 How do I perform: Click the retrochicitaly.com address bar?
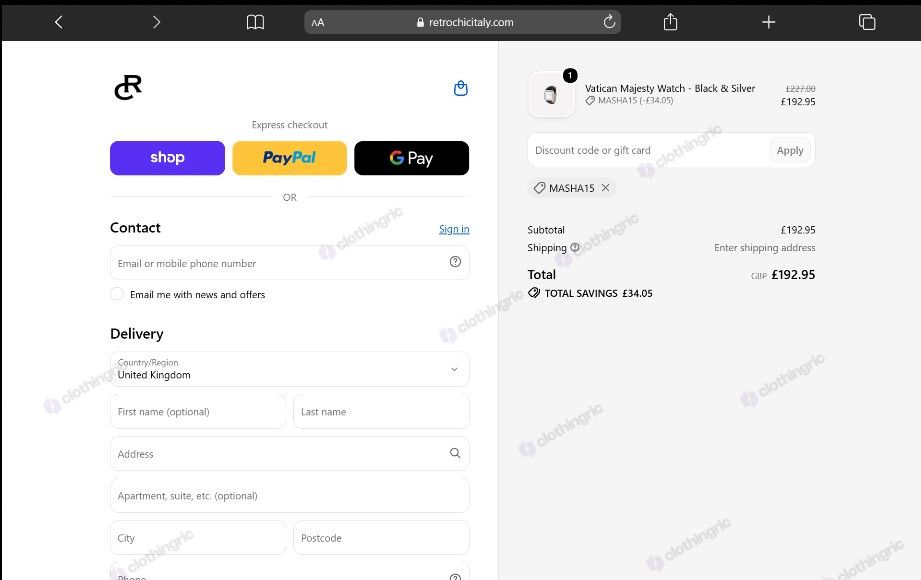pos(462,22)
